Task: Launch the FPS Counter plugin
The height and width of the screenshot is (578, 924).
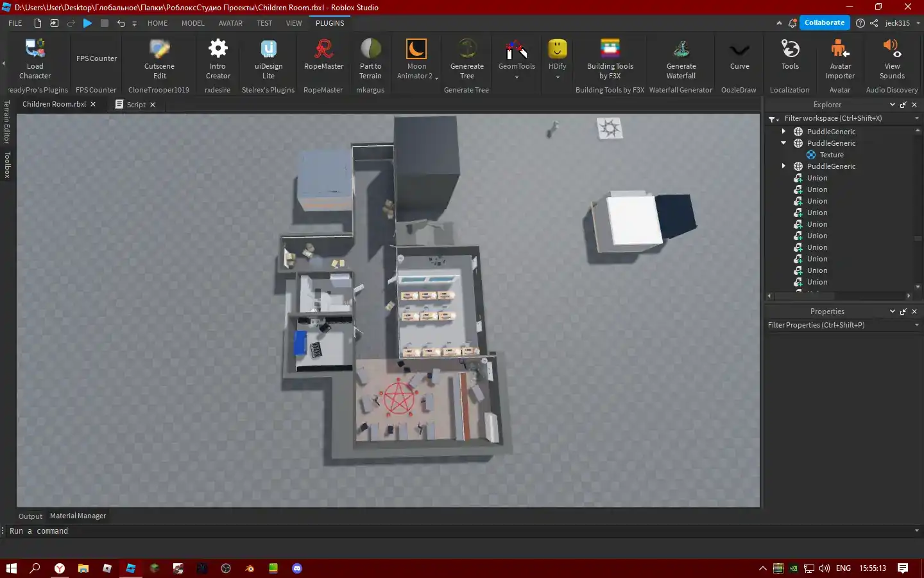Action: pos(96,58)
